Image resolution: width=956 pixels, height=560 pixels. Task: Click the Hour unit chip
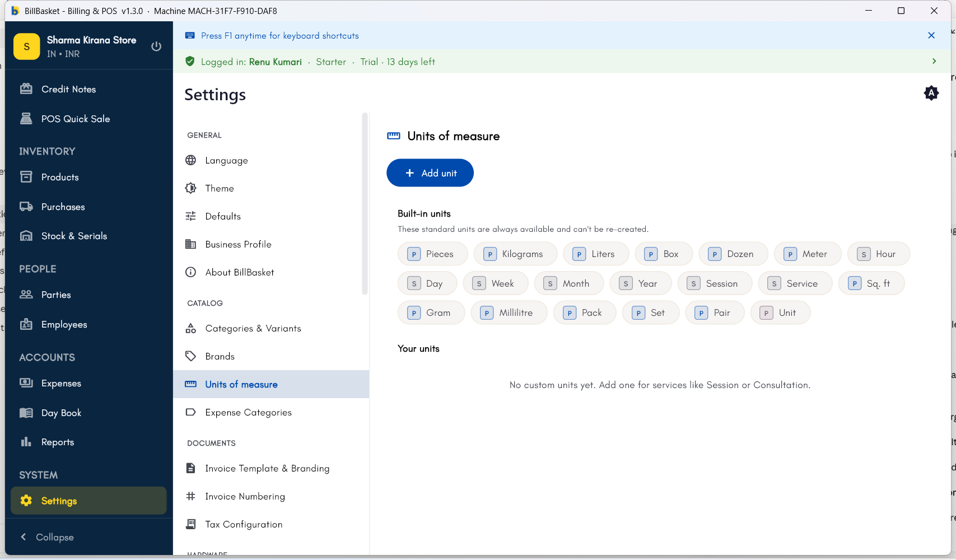pyautogui.click(x=879, y=254)
